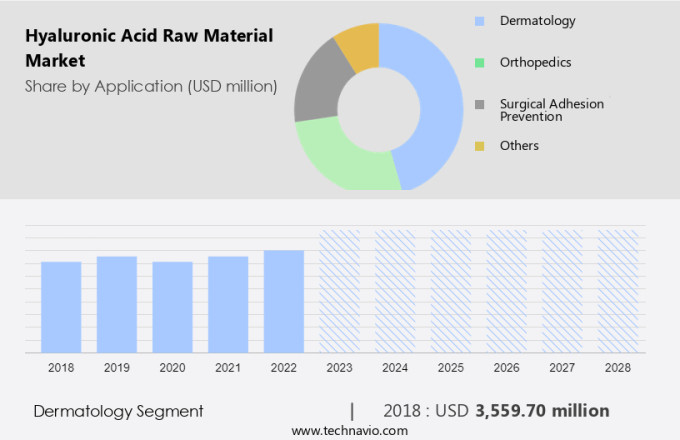Click the yellow donut chart segment

[x=360, y=45]
